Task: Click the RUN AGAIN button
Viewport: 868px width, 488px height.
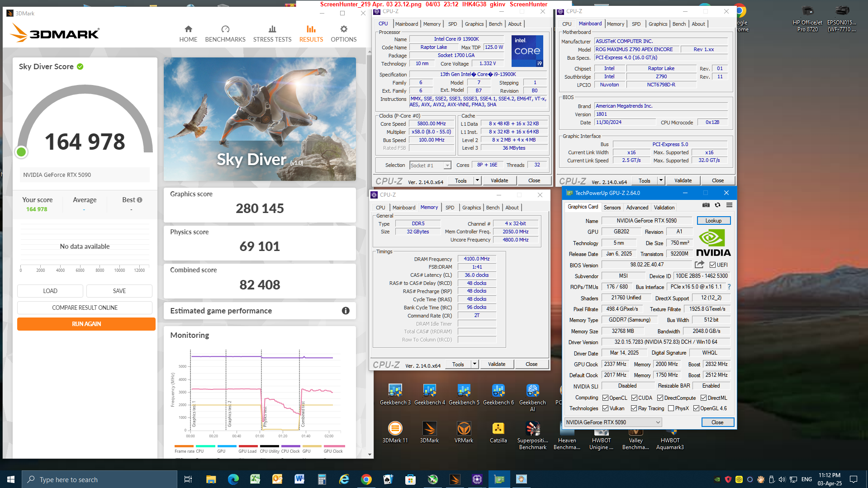Action: tap(86, 324)
